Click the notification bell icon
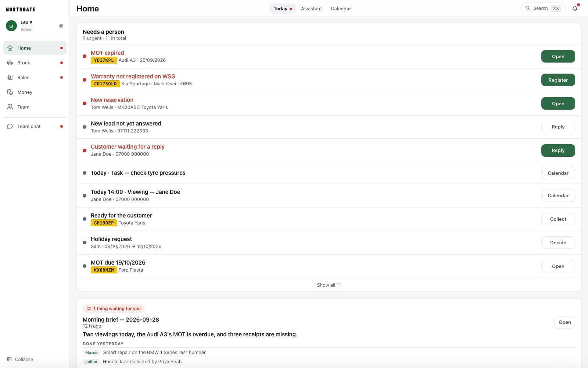The width and height of the screenshot is (588, 368). [575, 8]
